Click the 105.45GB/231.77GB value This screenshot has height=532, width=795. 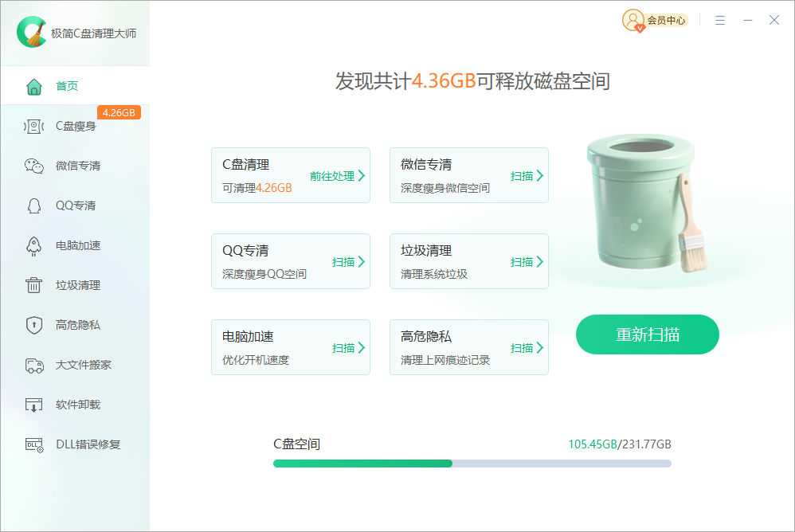620,444
